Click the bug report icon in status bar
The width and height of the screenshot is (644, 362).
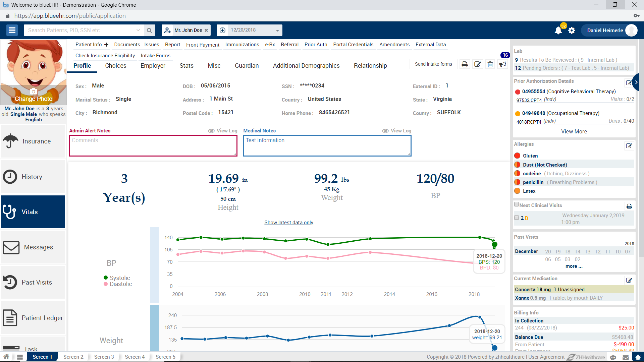(x=637, y=357)
